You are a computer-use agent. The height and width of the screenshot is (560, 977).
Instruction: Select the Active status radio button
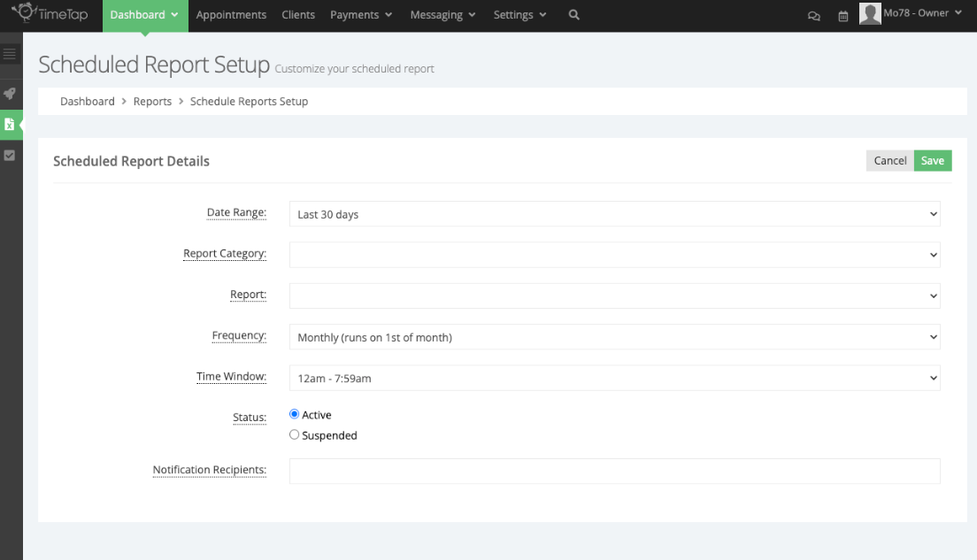point(293,414)
